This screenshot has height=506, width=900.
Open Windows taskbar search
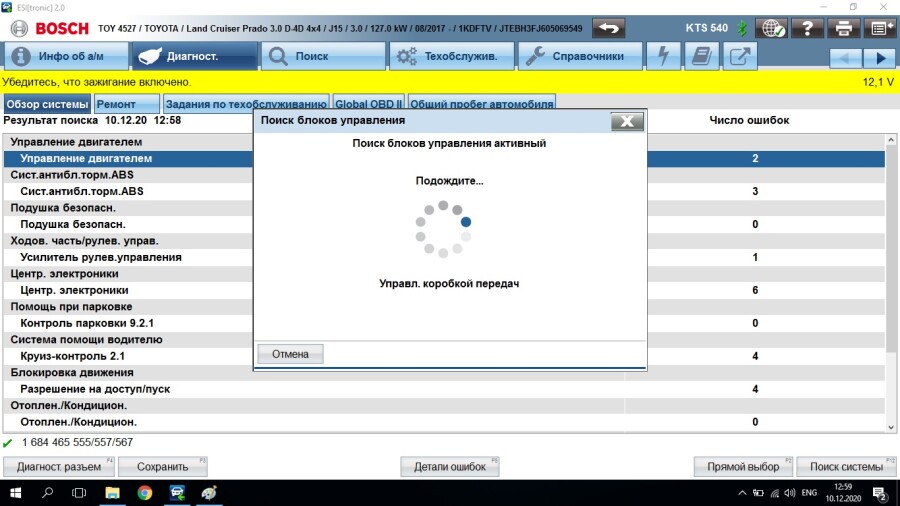48,493
